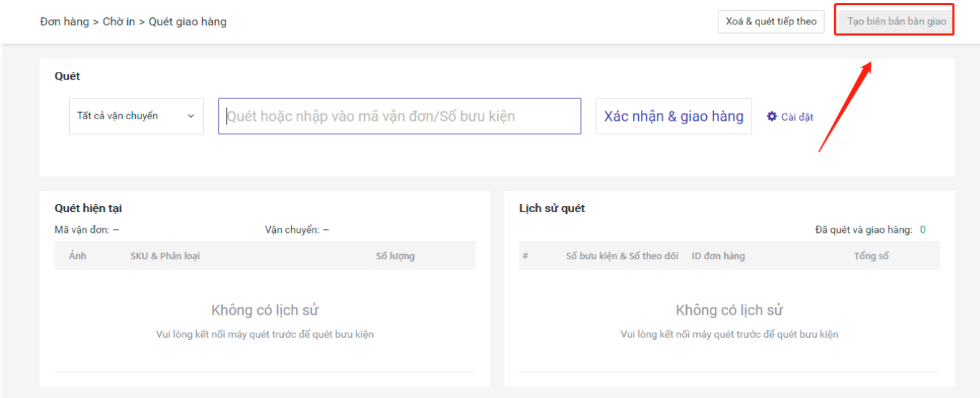
Task: Click the # column header in scan history
Action: (x=525, y=256)
